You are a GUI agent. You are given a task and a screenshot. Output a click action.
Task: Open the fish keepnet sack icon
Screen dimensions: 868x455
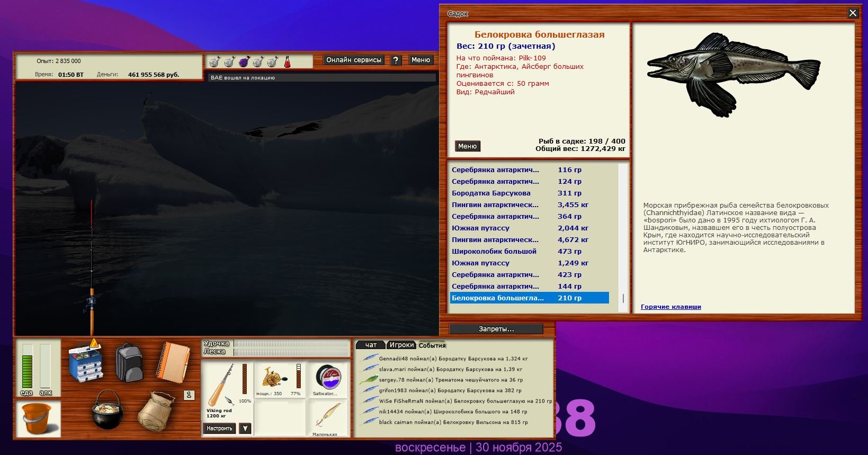(x=156, y=411)
